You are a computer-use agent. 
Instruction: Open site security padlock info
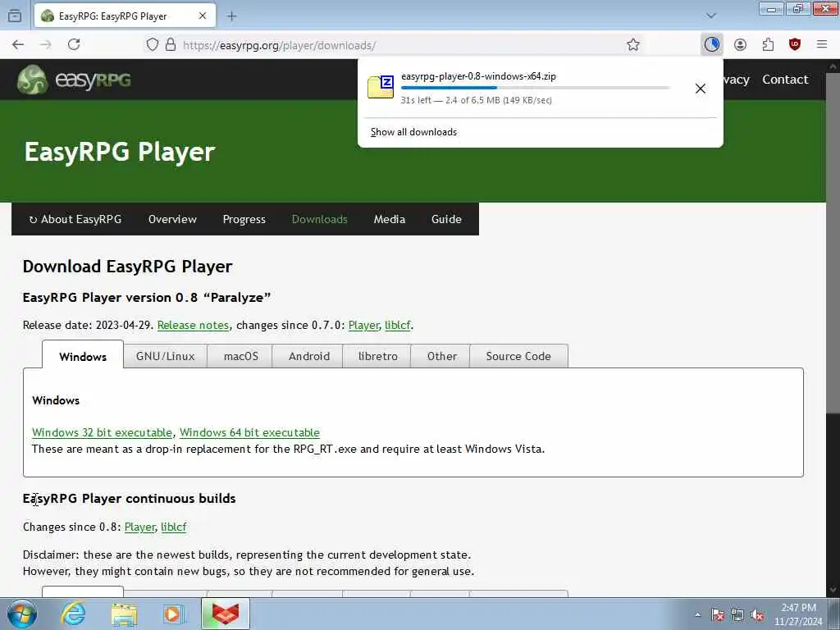tap(171, 45)
